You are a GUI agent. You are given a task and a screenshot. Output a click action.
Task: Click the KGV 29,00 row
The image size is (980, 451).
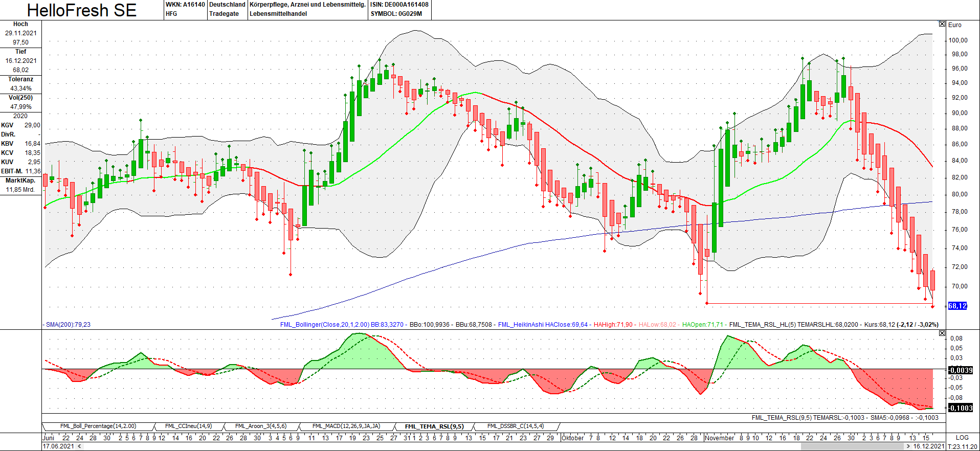(x=20, y=125)
